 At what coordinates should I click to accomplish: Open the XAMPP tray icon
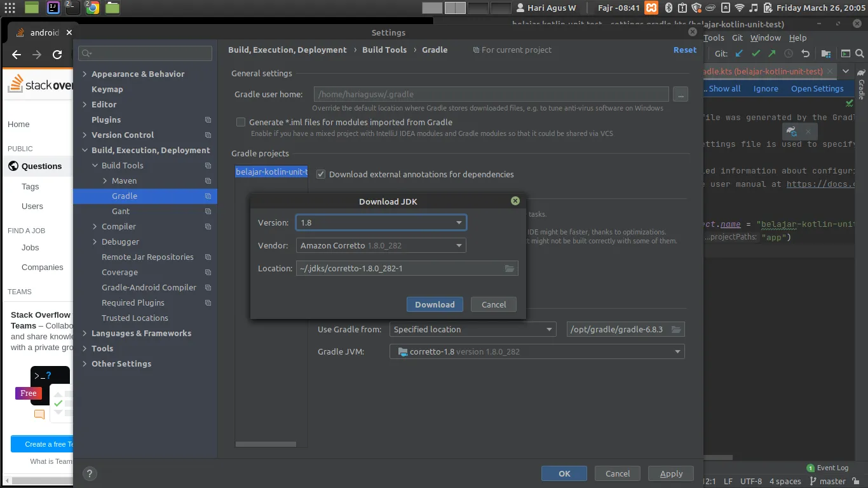tap(651, 8)
